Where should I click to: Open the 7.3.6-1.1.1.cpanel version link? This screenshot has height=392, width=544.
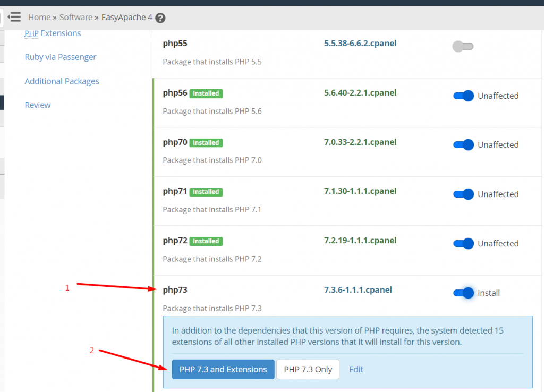[360, 290]
